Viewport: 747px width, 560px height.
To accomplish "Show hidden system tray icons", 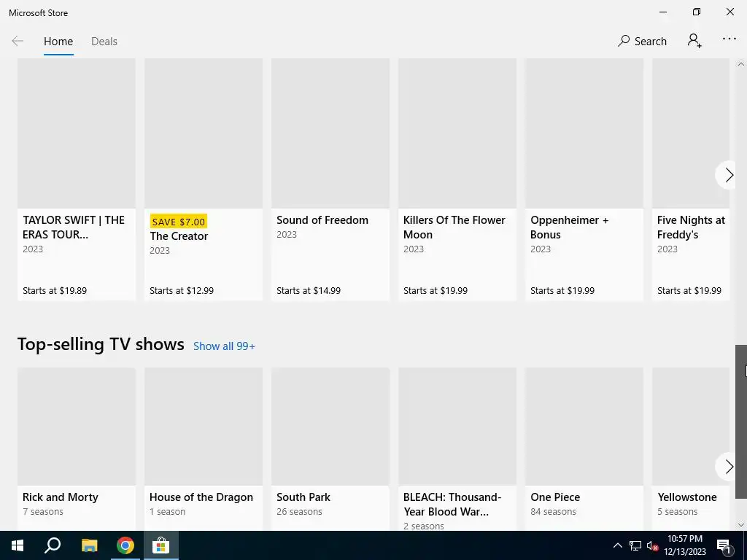I will 617,545.
